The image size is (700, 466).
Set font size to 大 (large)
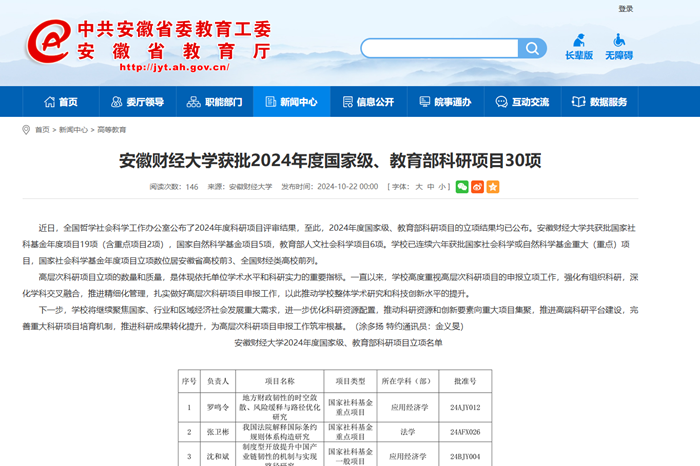coord(417,187)
